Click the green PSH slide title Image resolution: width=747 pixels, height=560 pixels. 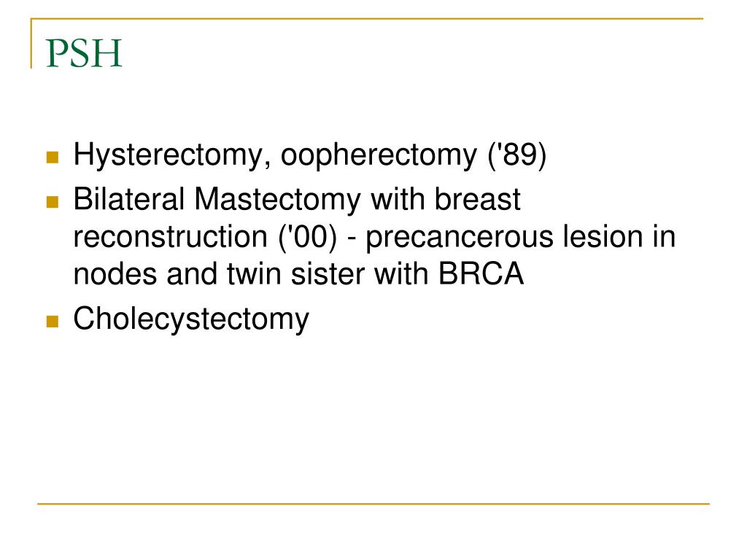[x=85, y=52]
